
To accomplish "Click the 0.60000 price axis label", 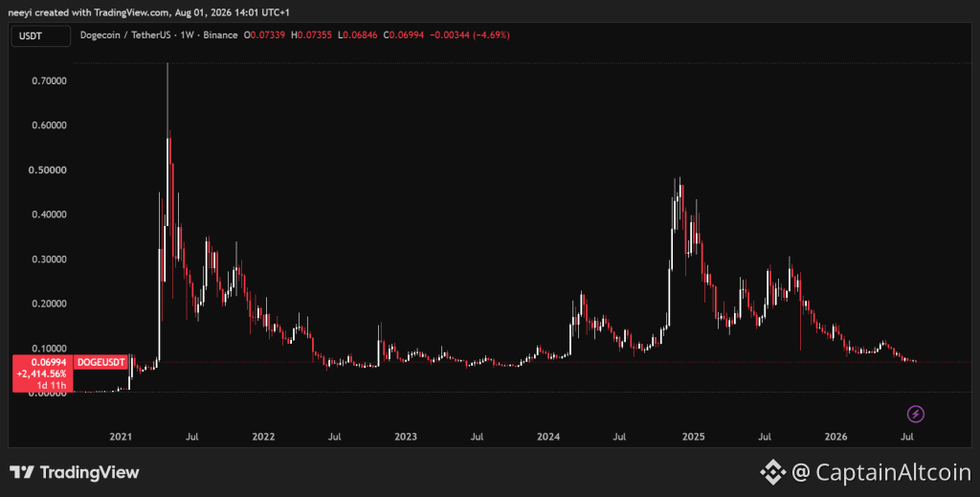I will [50, 125].
